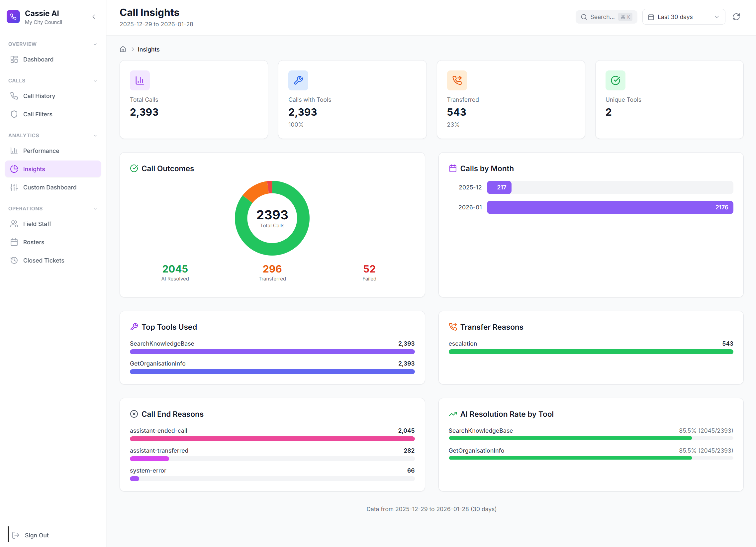Click the home icon in breadcrumb
756x547 pixels.
coord(123,50)
